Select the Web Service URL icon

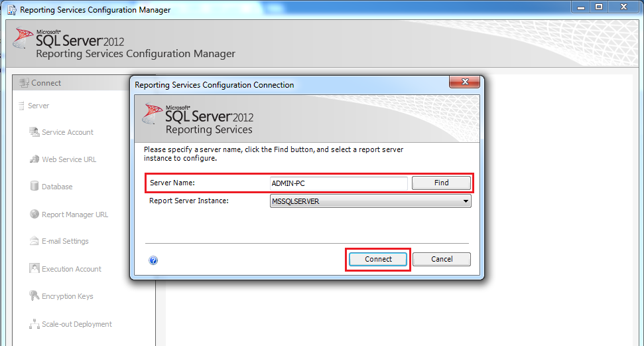[34, 159]
